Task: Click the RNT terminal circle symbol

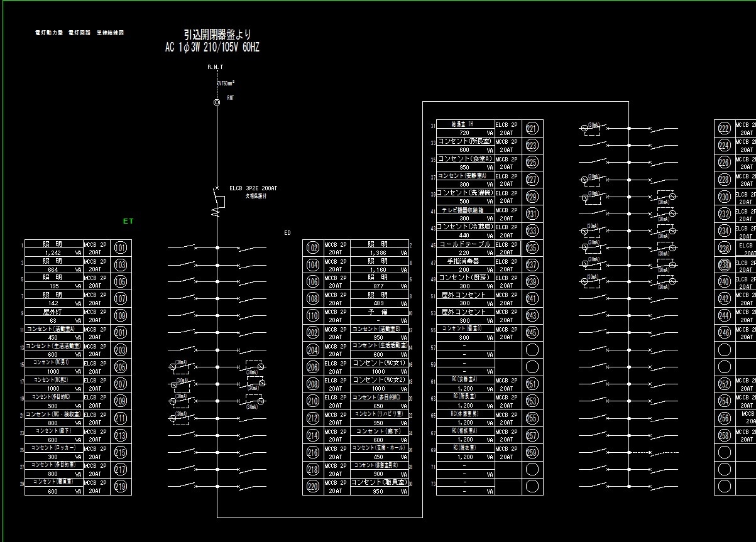Action: [217, 102]
